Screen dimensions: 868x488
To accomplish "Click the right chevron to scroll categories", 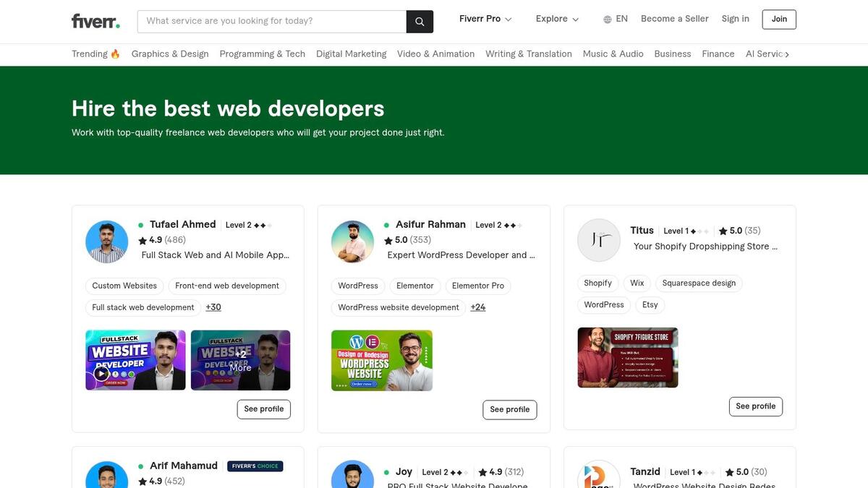I will pyautogui.click(x=787, y=53).
